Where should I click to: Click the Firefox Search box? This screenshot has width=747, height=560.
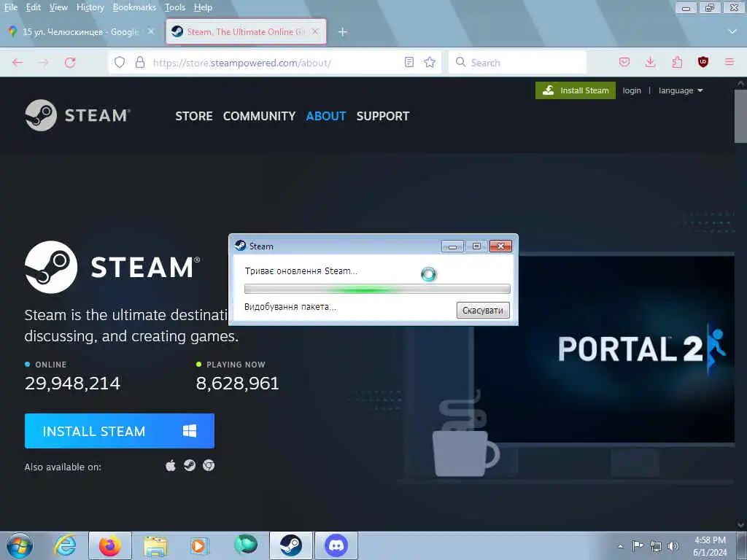point(517,63)
